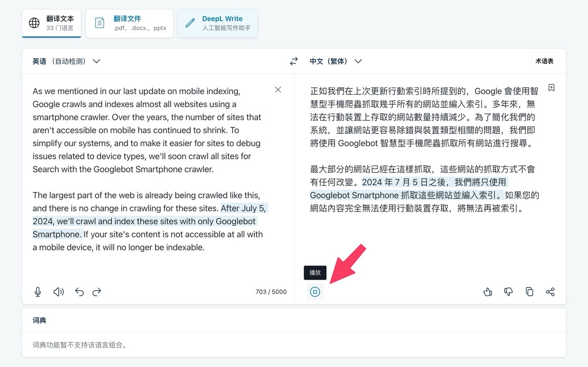Image resolution: width=588 pixels, height=367 pixels.
Task: Click the globe icon on 翻译文本 tab
Action: point(34,23)
